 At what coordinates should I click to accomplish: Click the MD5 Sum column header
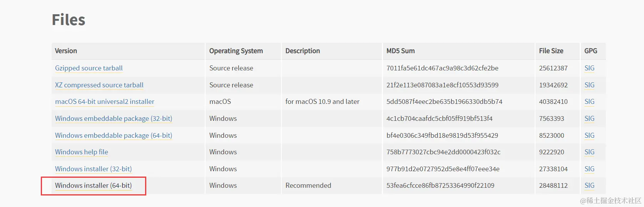click(x=400, y=51)
